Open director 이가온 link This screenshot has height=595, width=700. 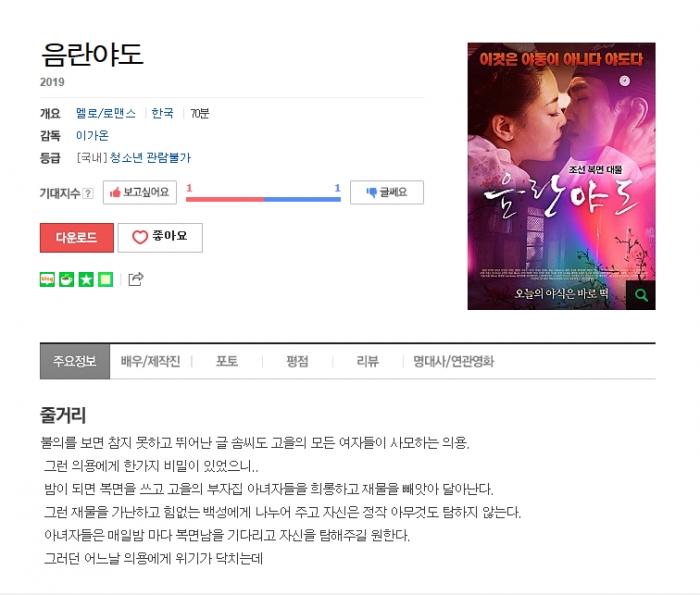[x=92, y=135]
